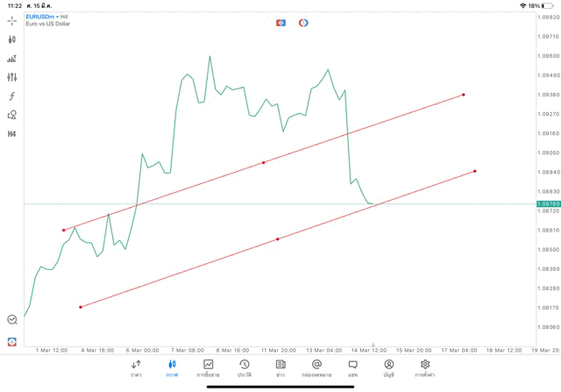Change chart type via candlestick icon
Image resolution: width=561 pixels, height=392 pixels.
(12, 39)
